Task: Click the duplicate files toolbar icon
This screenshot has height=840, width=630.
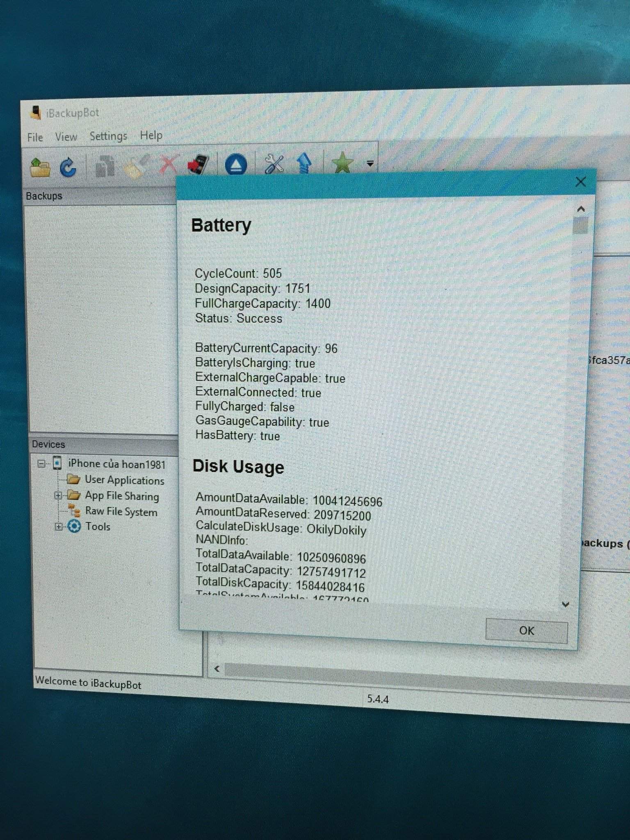Action: 105,167
